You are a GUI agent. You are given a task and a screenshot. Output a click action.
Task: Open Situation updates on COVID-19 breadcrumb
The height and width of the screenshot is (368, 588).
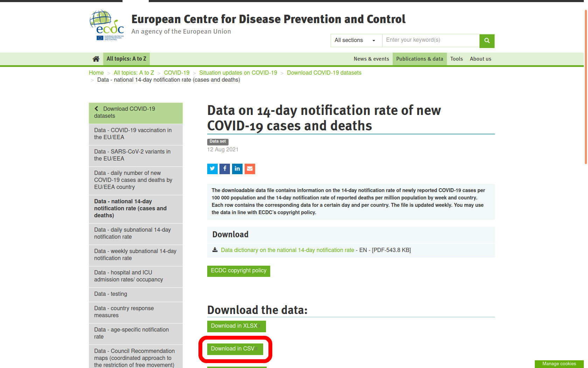(x=238, y=73)
